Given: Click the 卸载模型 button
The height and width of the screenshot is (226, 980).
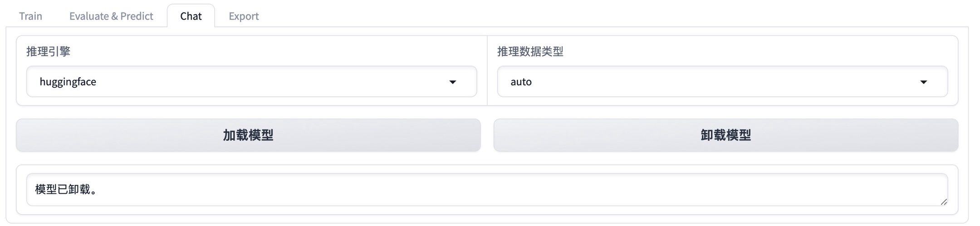Looking at the screenshot, I should [x=725, y=135].
